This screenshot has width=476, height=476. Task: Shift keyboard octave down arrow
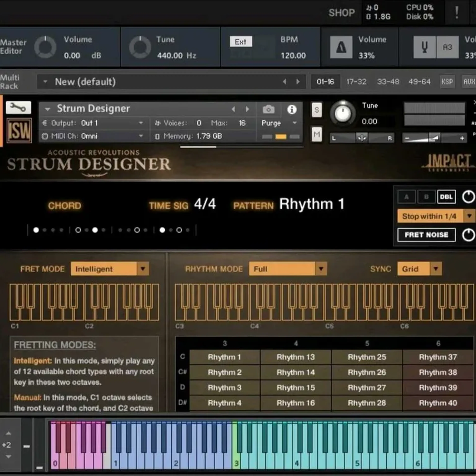point(8,457)
